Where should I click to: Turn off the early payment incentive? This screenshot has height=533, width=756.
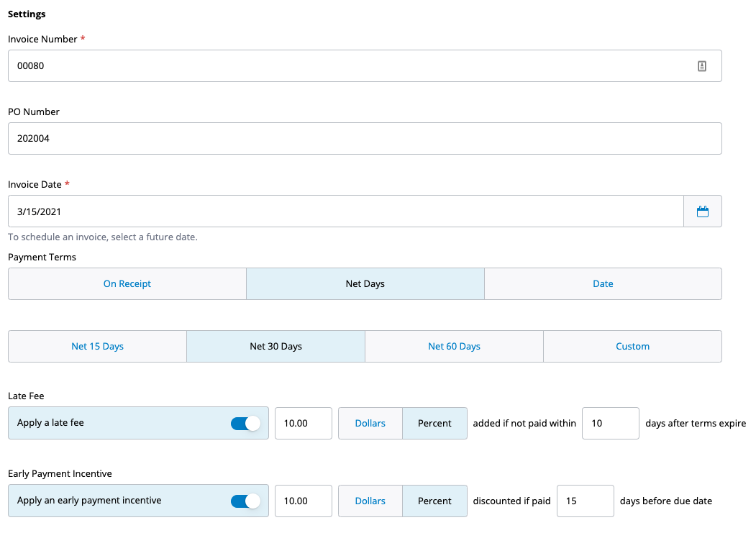tap(245, 501)
